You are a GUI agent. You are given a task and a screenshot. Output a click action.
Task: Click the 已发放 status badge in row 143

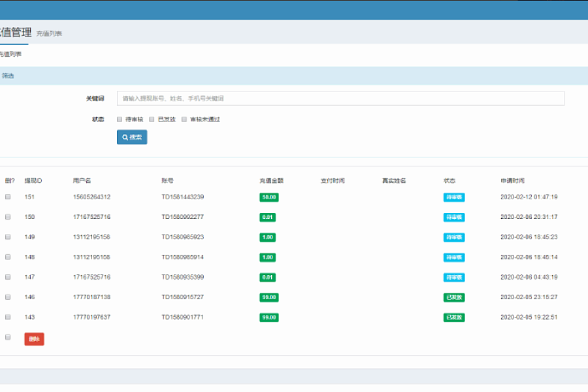tap(454, 318)
